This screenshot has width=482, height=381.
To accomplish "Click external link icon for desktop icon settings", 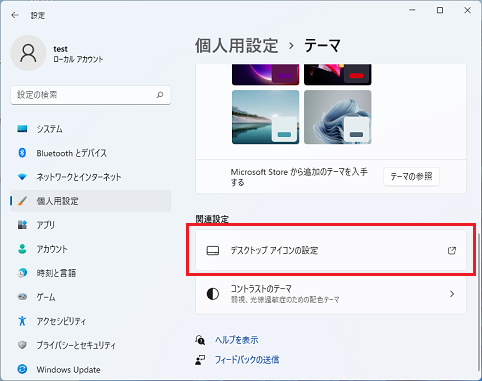I will coord(452,250).
